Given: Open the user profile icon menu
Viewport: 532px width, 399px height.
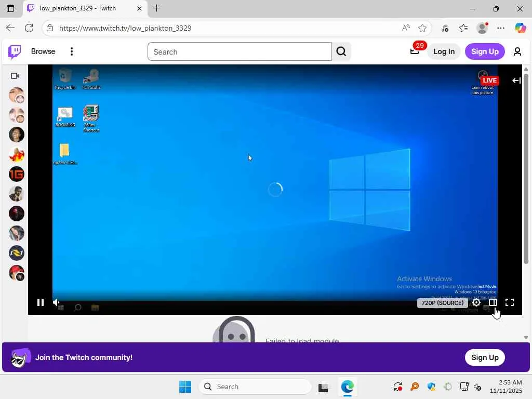Looking at the screenshot, I should click(517, 51).
